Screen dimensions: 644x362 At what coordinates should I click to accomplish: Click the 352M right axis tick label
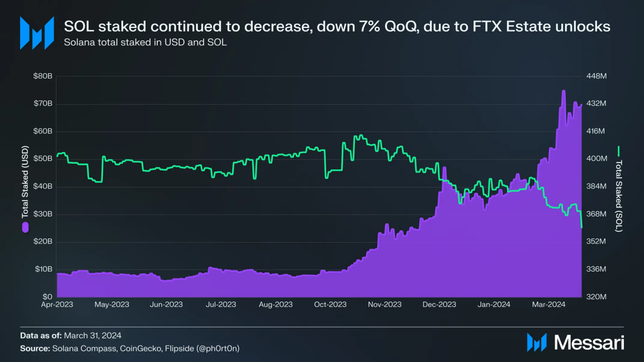pos(596,242)
